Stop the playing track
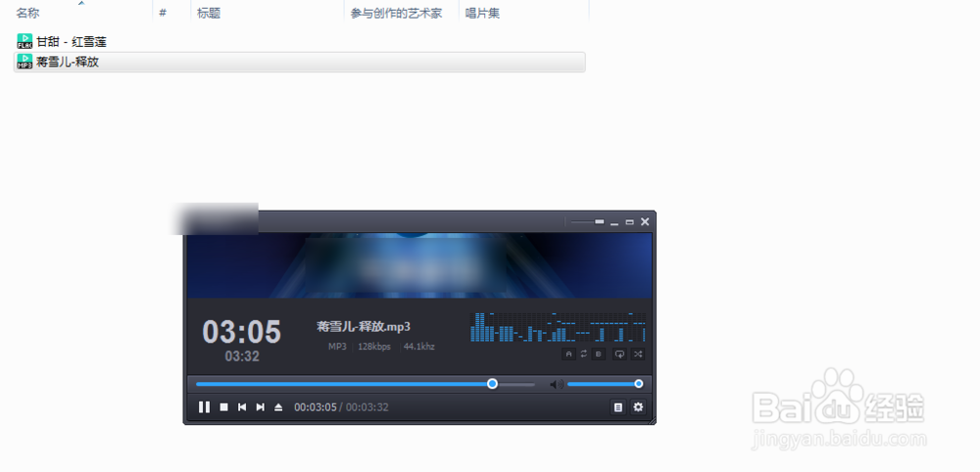Image resolution: width=980 pixels, height=472 pixels. tap(223, 407)
